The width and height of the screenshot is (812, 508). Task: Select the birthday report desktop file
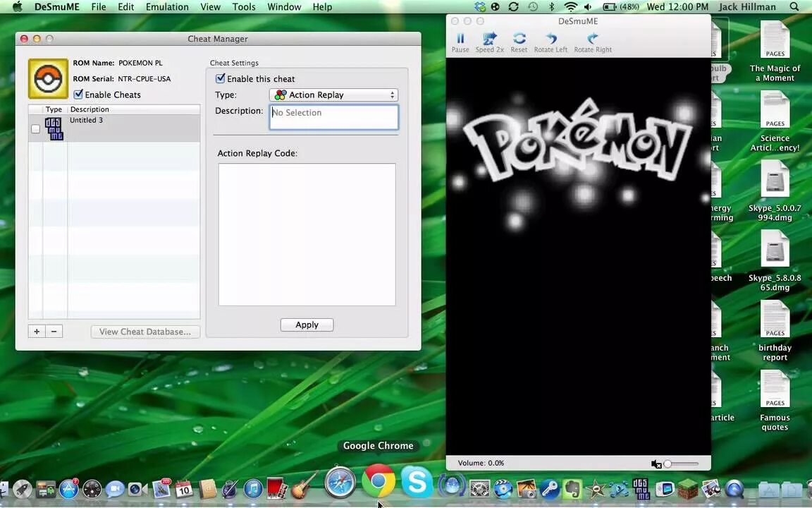click(x=775, y=331)
